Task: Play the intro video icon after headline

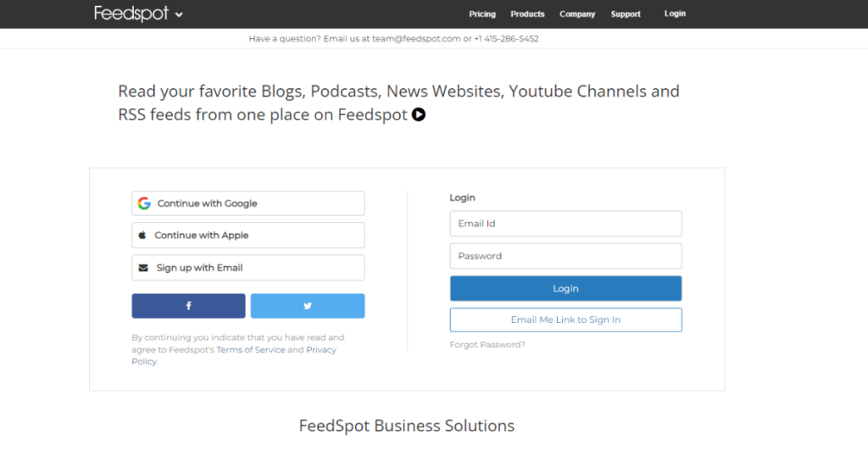Action: (x=419, y=114)
